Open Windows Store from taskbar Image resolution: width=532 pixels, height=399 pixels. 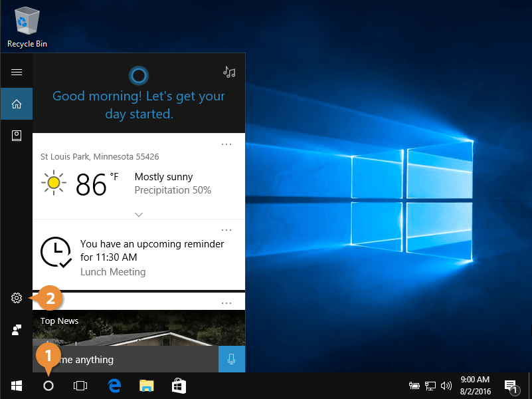pyautogui.click(x=179, y=386)
